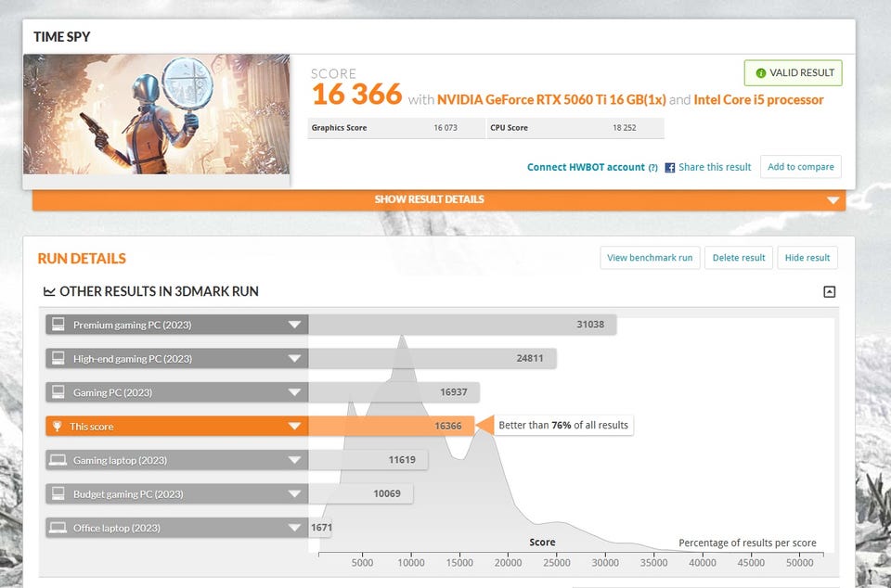Click the Office laptop (2023) laptop icon

coord(58,528)
